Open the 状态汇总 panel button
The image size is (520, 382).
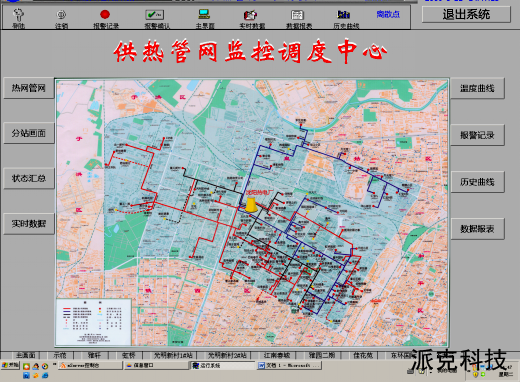coord(29,178)
